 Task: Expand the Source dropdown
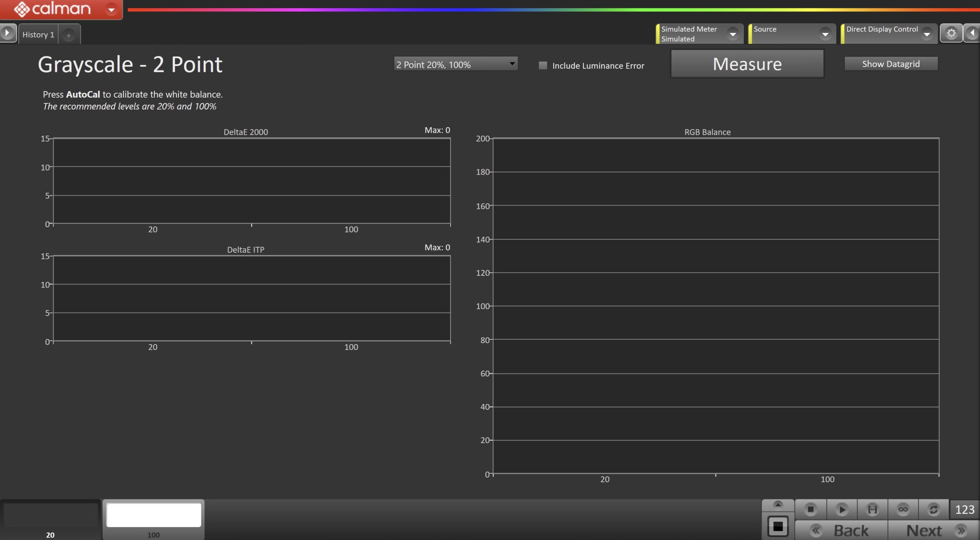point(825,34)
